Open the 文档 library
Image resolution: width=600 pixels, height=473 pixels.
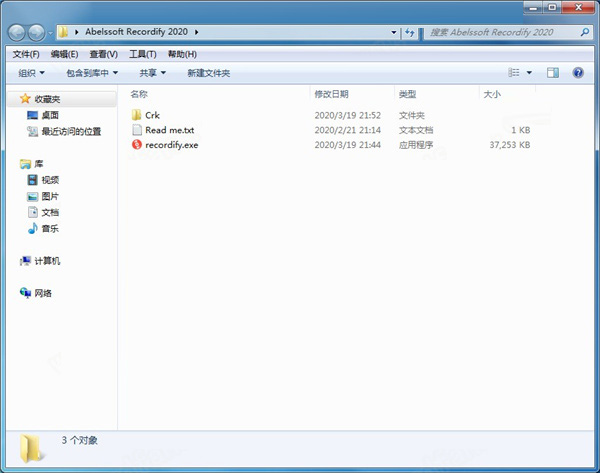pyautogui.click(x=50, y=212)
